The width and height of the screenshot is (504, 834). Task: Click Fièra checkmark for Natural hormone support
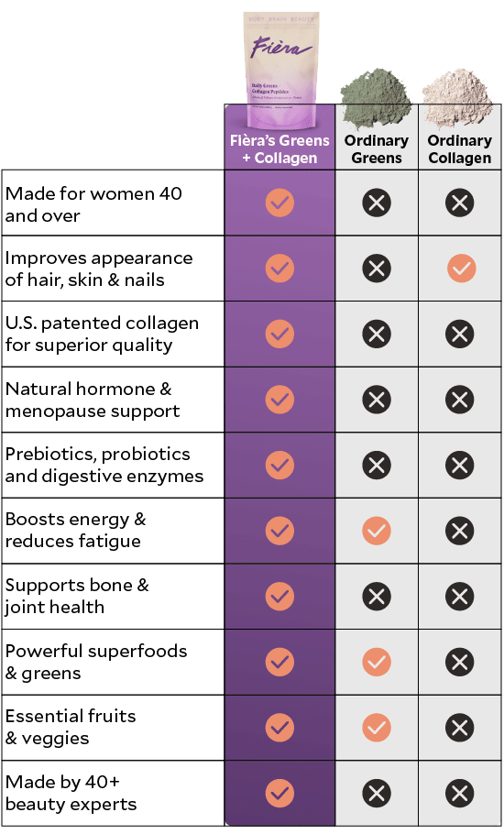tap(279, 400)
